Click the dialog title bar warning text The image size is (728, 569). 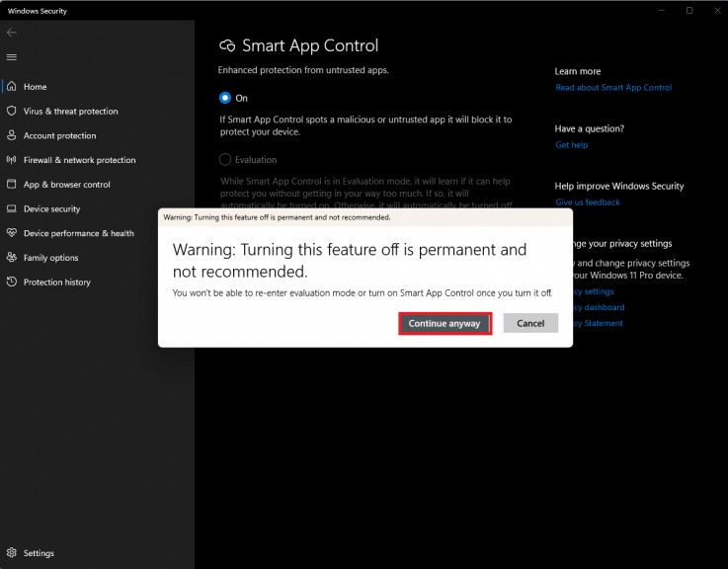277,217
